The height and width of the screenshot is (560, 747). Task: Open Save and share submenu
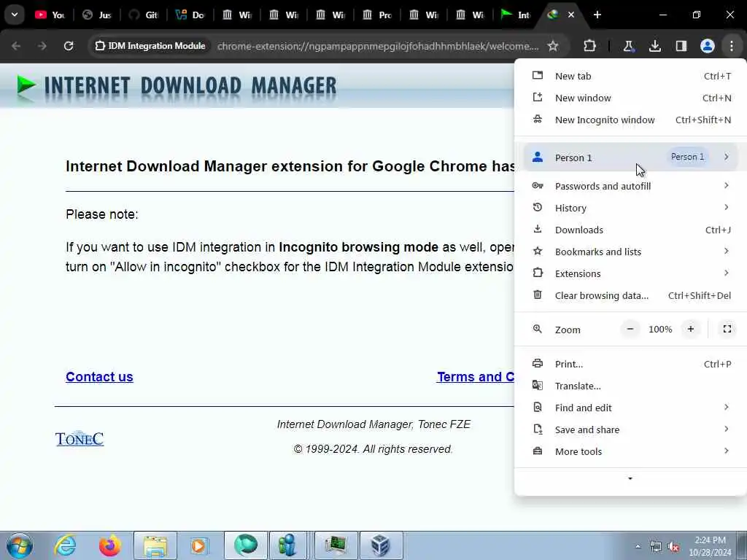(x=631, y=430)
